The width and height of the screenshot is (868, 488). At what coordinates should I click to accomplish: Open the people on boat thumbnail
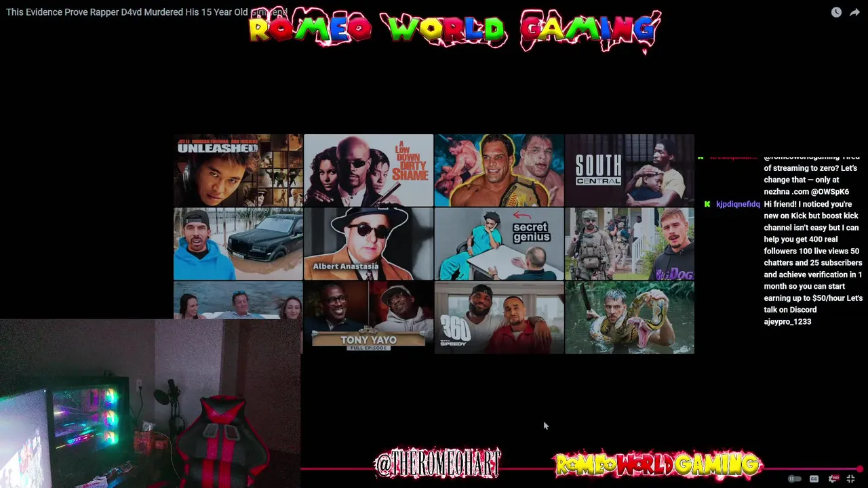(238, 300)
